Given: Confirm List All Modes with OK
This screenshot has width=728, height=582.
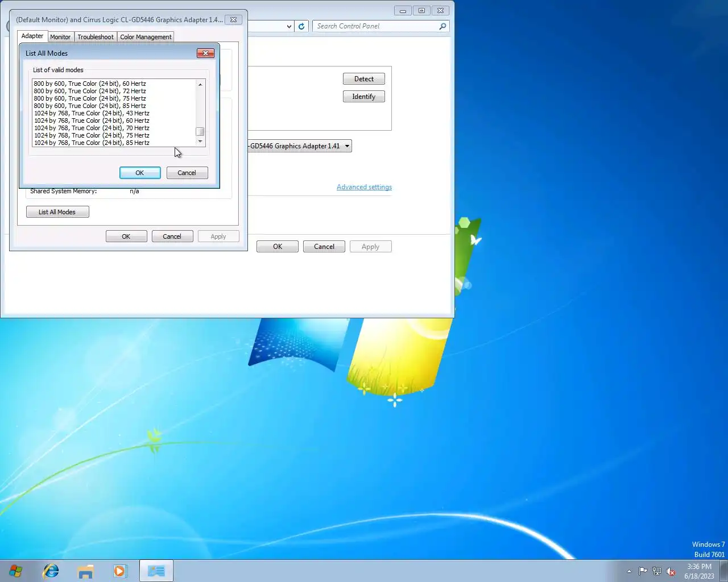Looking at the screenshot, I should pyautogui.click(x=140, y=173).
